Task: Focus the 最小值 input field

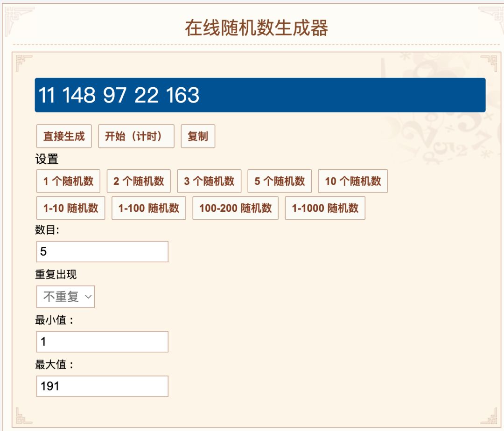Action: coord(102,342)
